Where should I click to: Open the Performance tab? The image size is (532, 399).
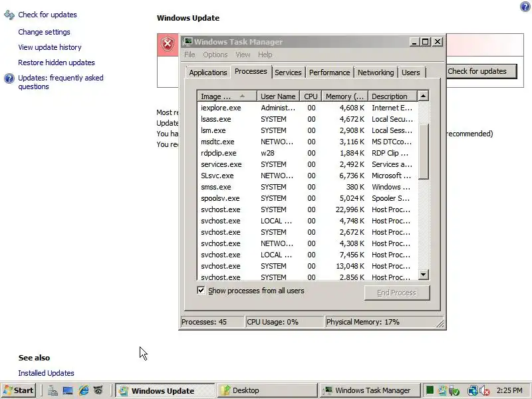pos(329,72)
